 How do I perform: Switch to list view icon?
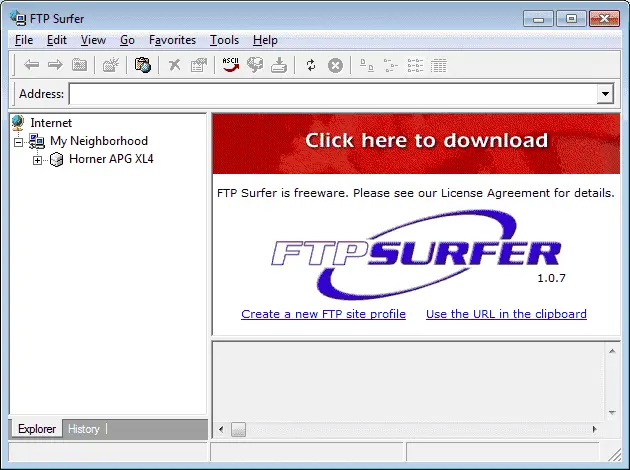(x=415, y=65)
